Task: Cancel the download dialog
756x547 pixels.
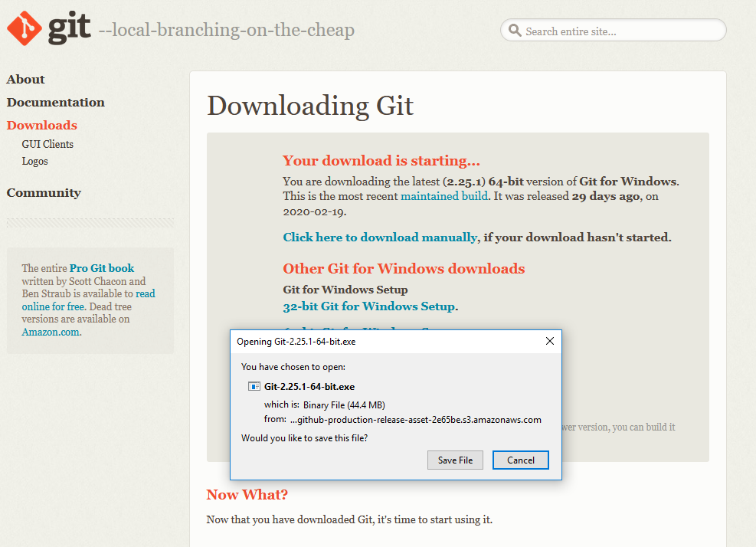Action: (521, 460)
